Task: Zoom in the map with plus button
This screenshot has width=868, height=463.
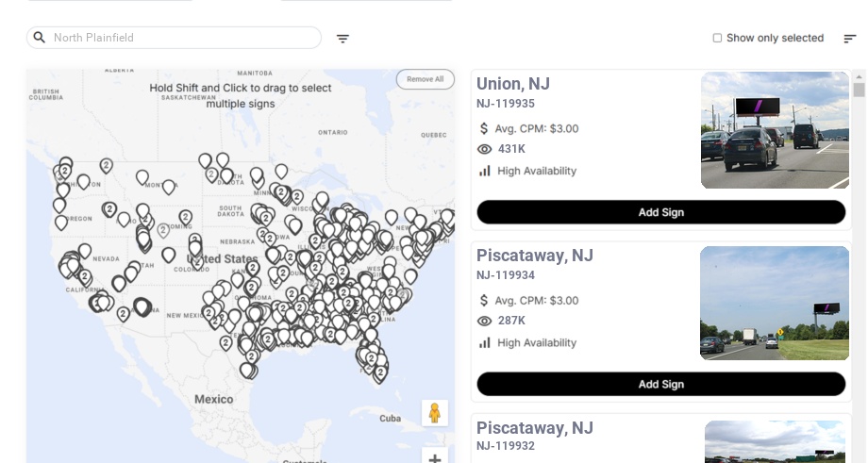Action: tap(435, 458)
